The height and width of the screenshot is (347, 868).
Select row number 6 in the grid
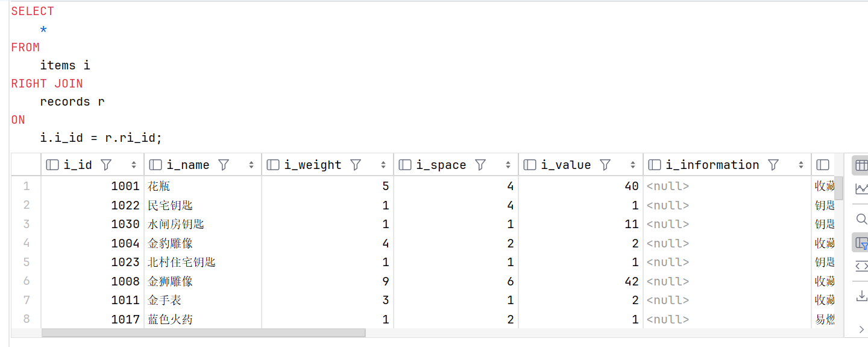[26, 281]
